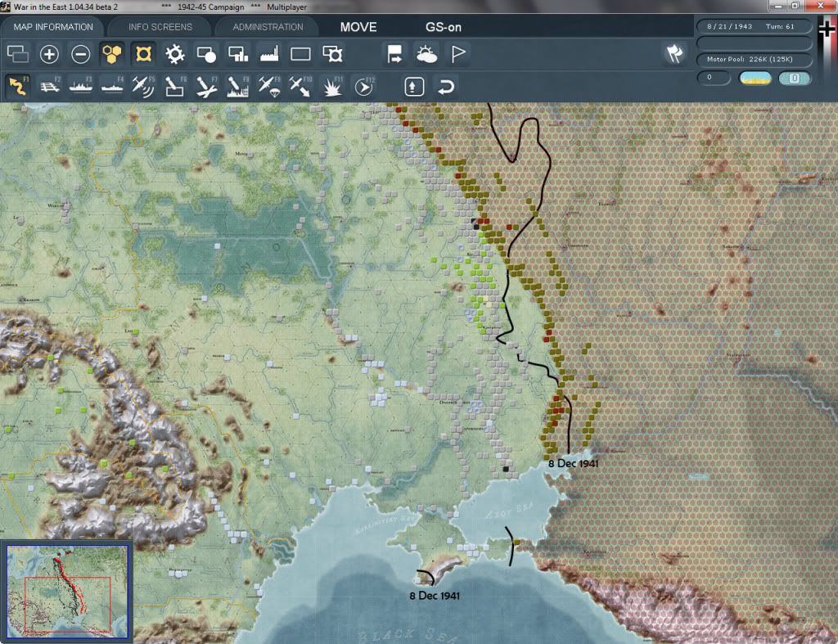Viewport: 838px width, 644px height.
Task: Click the white pennant flag icon
Action: (x=458, y=54)
